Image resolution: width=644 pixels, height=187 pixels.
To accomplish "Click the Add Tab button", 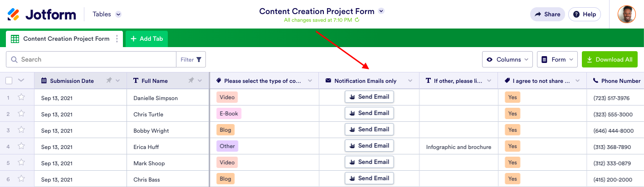I will (x=146, y=39).
